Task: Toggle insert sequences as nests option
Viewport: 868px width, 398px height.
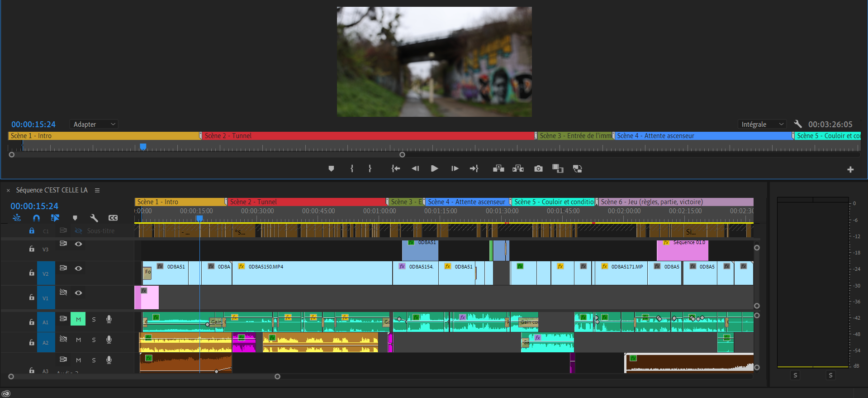Action: (x=17, y=218)
